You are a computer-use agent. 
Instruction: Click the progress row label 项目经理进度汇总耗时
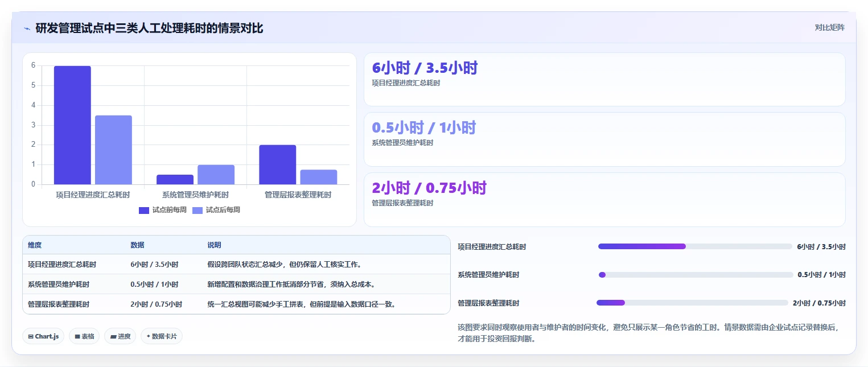pyautogui.click(x=492, y=247)
